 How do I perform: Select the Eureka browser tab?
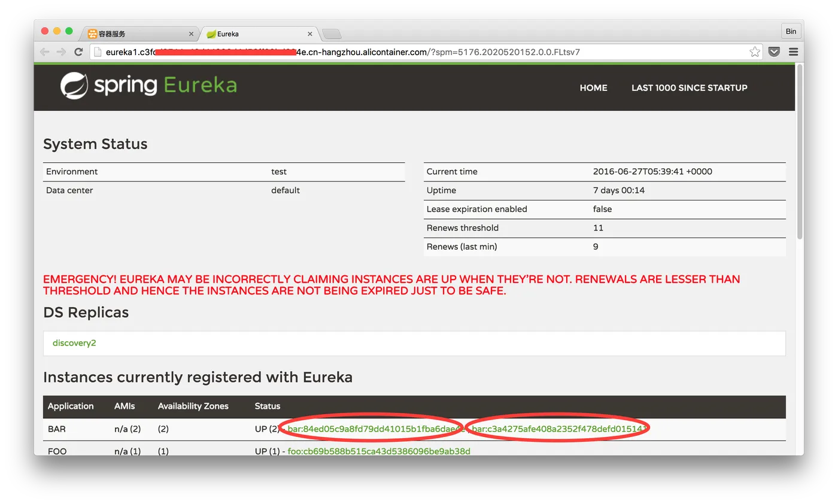259,34
